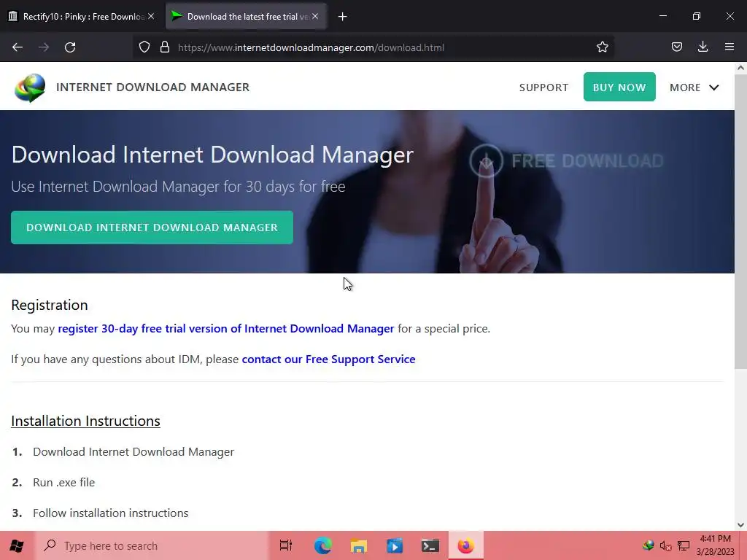Click the Registration heading
This screenshot has width=747, height=560.
point(50,305)
